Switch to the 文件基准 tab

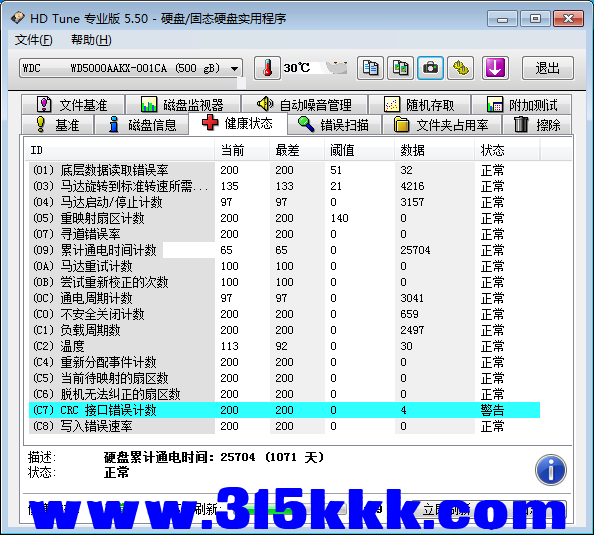[x=73, y=105]
